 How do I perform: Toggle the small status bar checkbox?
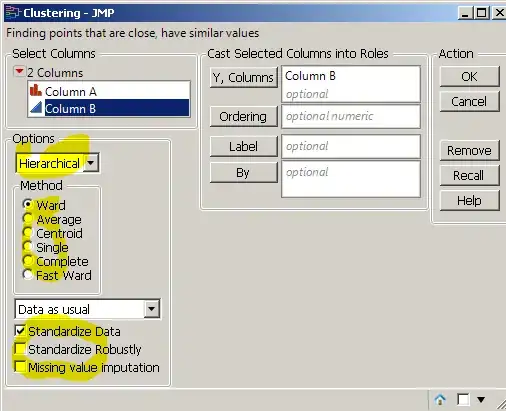click(x=463, y=399)
